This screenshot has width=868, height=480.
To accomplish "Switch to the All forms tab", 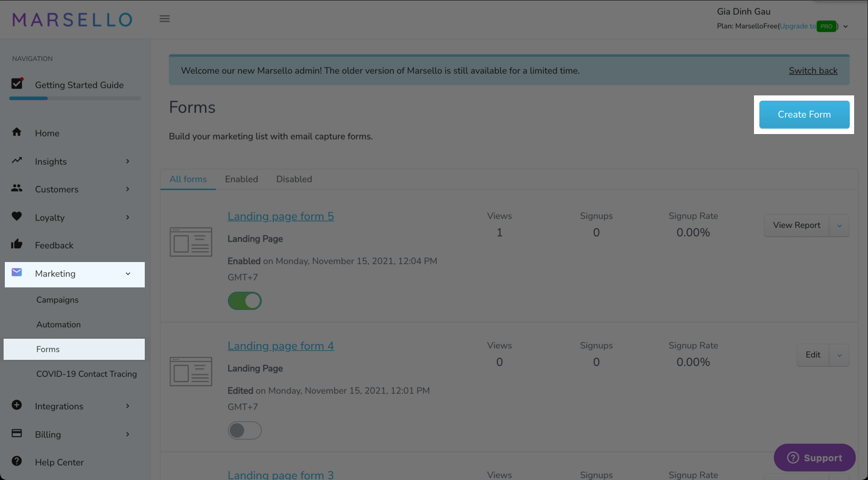I will [188, 179].
